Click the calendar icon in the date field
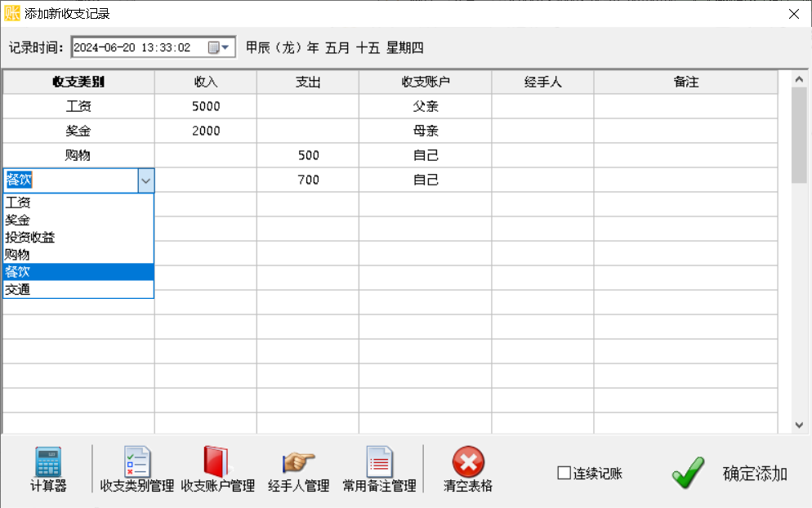This screenshot has height=508, width=812. [214, 47]
